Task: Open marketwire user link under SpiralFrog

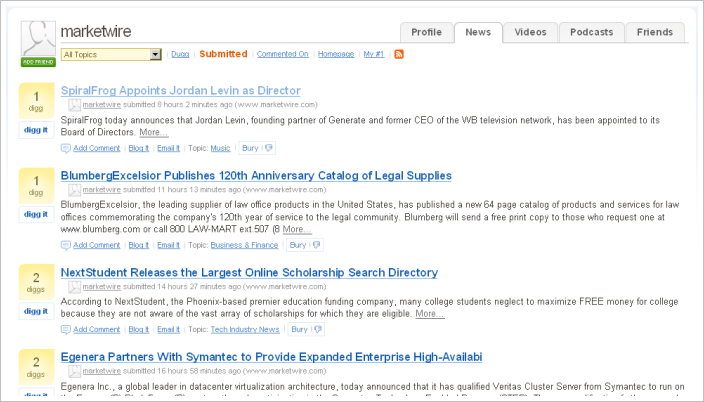Action: (x=101, y=105)
